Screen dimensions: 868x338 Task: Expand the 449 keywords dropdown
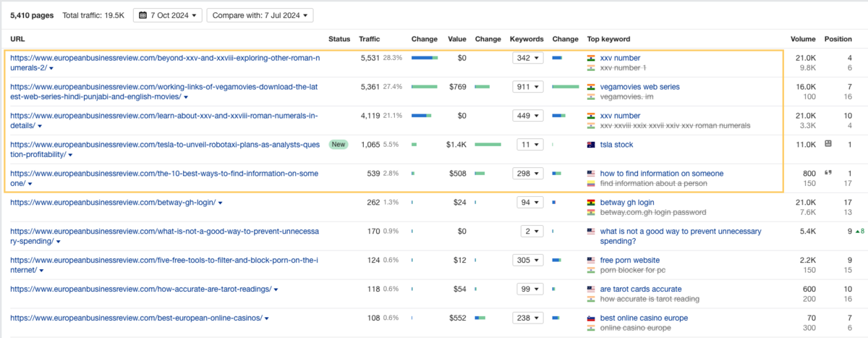tap(527, 116)
